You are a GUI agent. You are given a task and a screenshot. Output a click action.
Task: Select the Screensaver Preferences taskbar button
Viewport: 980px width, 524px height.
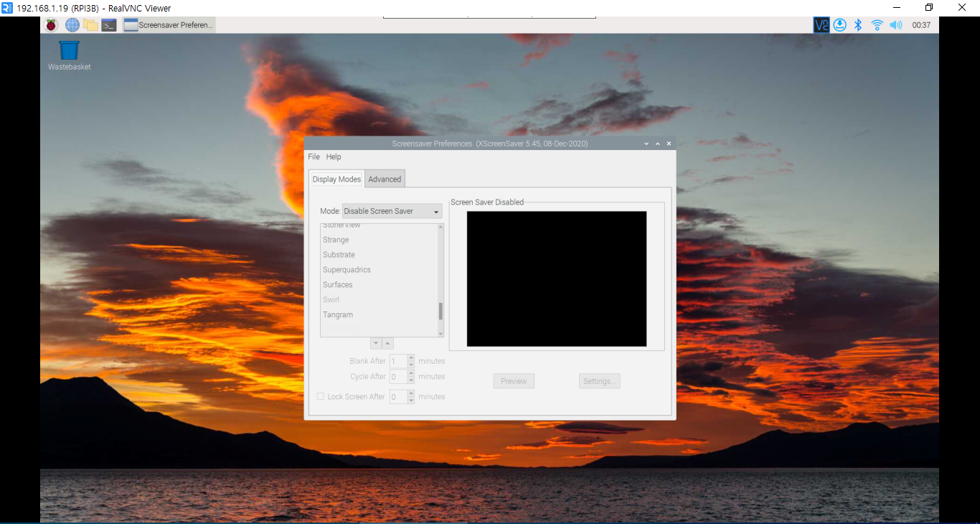169,25
